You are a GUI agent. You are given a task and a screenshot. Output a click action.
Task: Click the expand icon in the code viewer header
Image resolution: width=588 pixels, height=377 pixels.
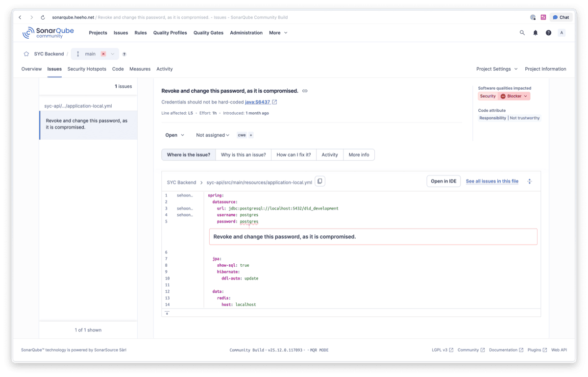(x=529, y=181)
